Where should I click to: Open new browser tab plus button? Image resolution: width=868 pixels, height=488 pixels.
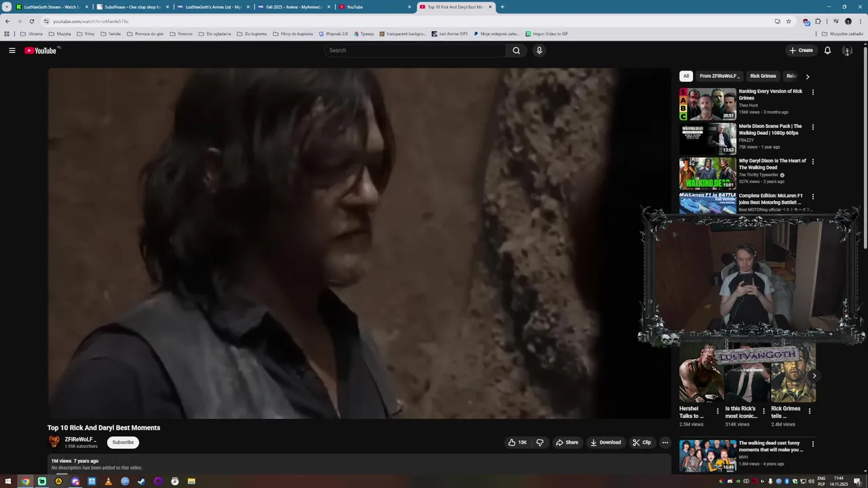(x=502, y=7)
